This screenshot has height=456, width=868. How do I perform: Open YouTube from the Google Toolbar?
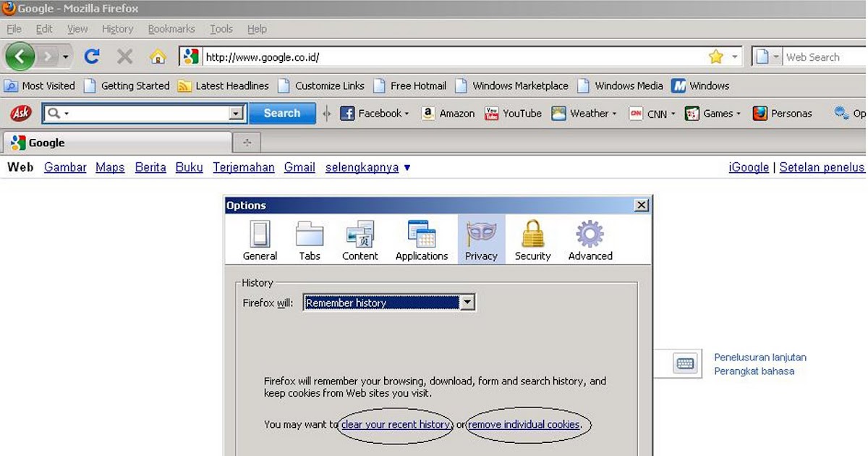513,113
